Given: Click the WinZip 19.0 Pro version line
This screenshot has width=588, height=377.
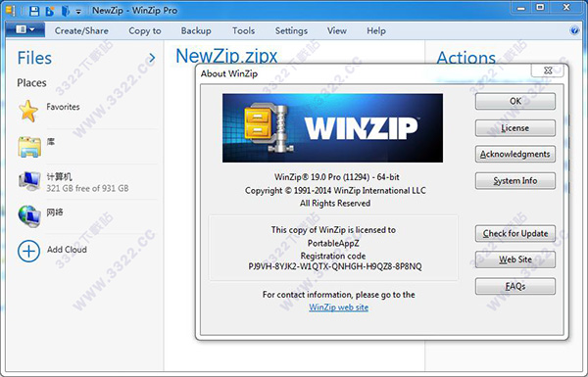Looking at the screenshot, I should pyautogui.click(x=337, y=177).
